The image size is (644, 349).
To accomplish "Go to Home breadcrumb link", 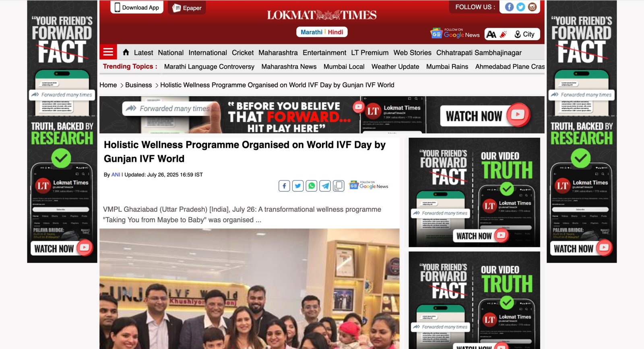I will 108,85.
